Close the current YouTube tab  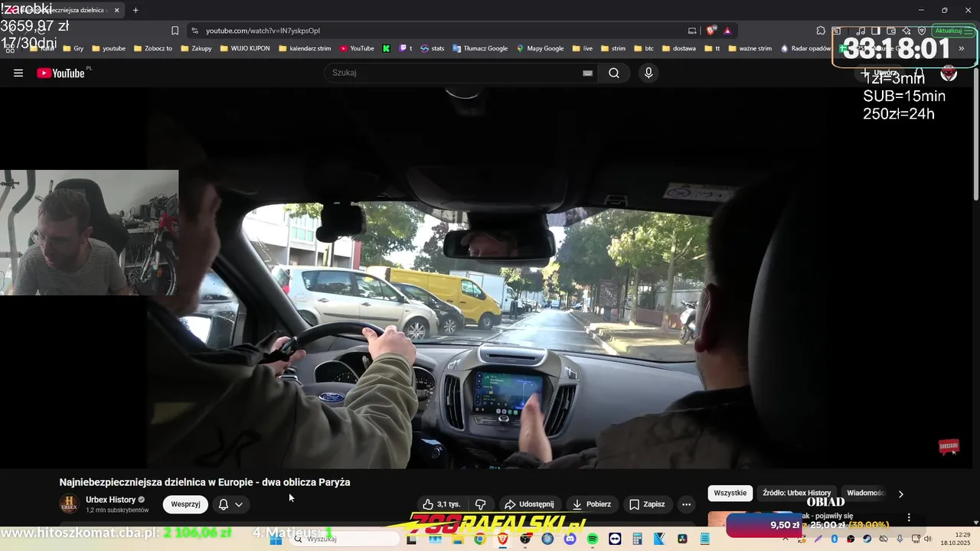(x=117, y=10)
